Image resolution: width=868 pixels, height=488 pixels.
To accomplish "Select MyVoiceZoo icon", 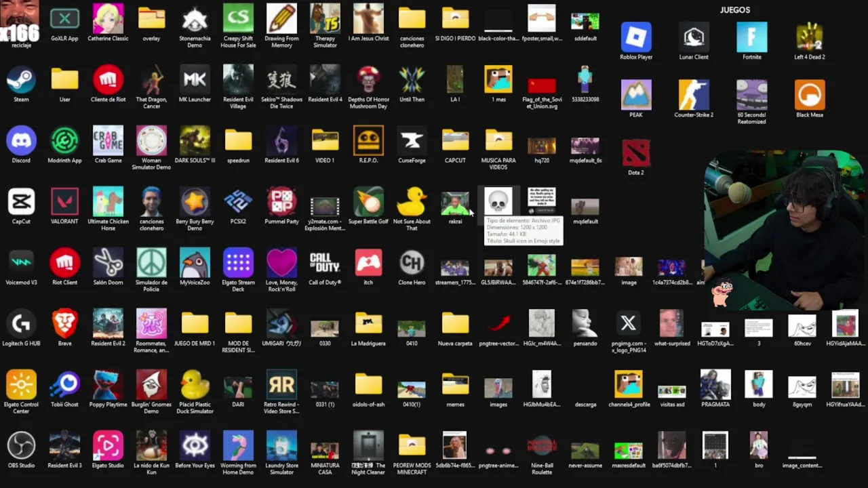I will pos(195,263).
